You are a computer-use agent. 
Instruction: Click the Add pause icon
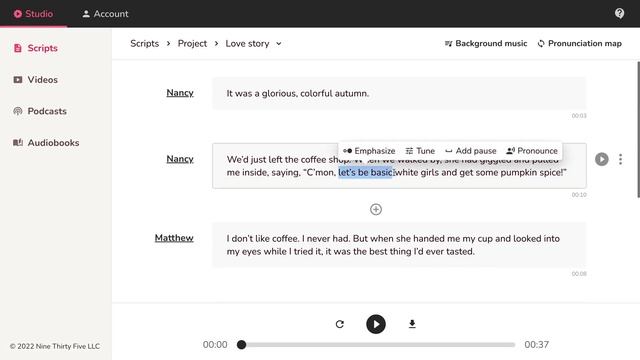point(449,151)
